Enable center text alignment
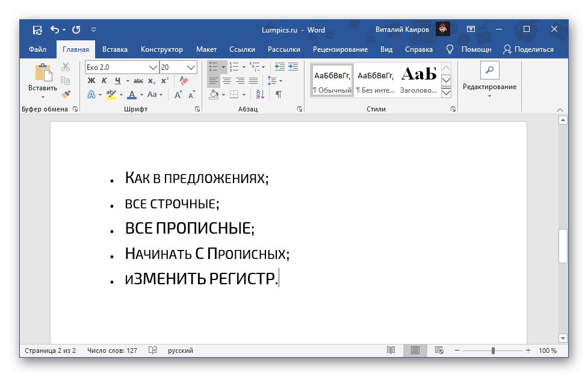This screenshot has height=377, width=588. (x=227, y=80)
